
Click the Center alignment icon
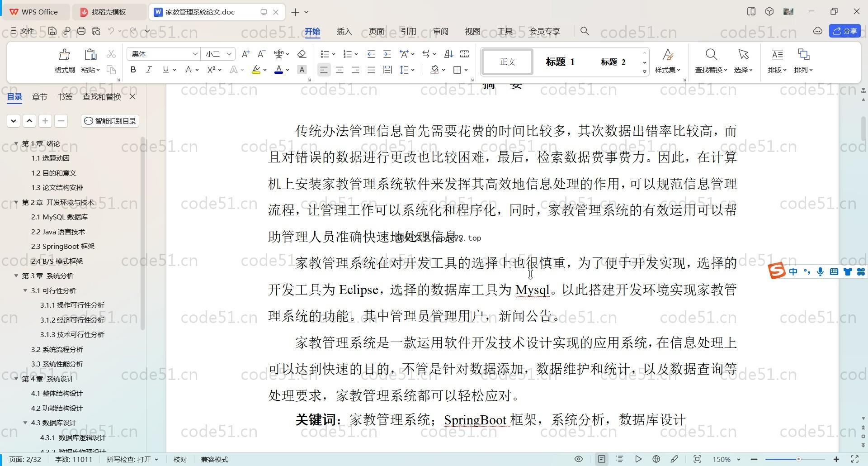point(340,70)
